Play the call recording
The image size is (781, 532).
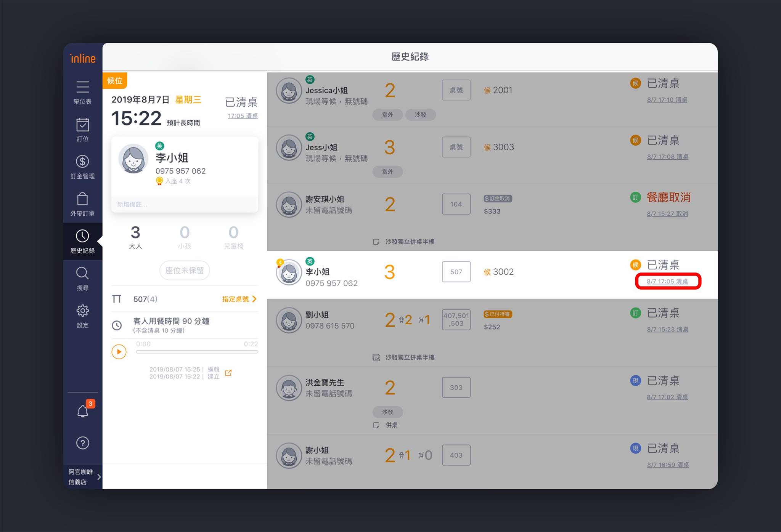coord(119,351)
